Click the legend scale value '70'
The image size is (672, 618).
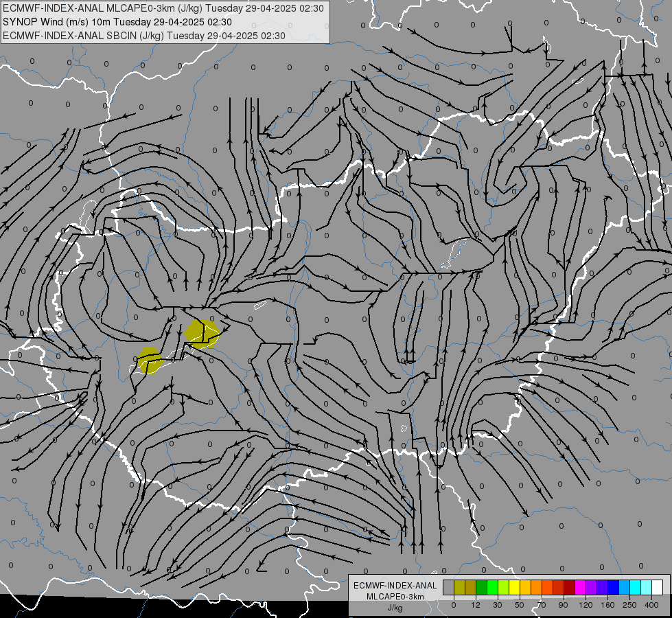pyautogui.click(x=542, y=605)
